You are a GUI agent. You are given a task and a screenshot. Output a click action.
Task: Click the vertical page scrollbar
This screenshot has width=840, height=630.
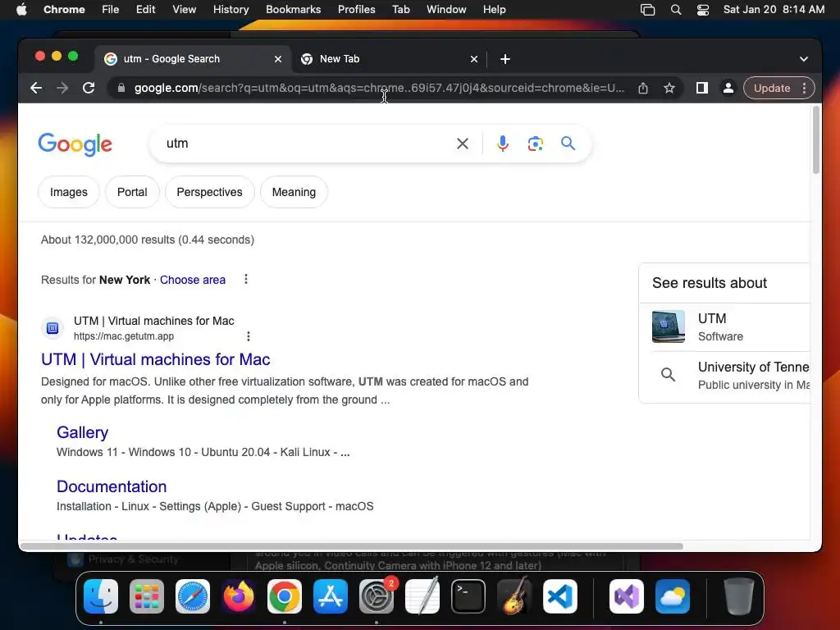click(x=816, y=139)
